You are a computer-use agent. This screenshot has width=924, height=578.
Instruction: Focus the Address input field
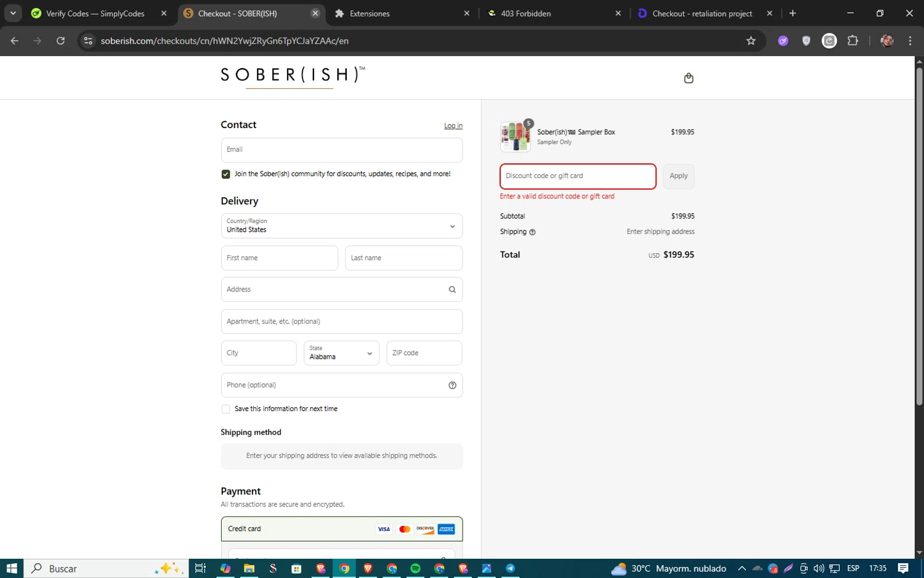pyautogui.click(x=342, y=290)
